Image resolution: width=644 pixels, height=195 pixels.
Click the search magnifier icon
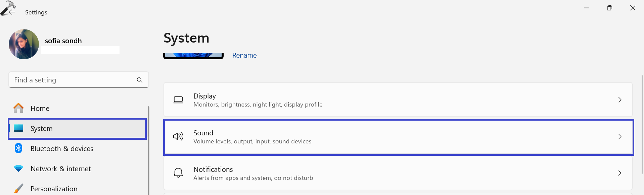140,80
